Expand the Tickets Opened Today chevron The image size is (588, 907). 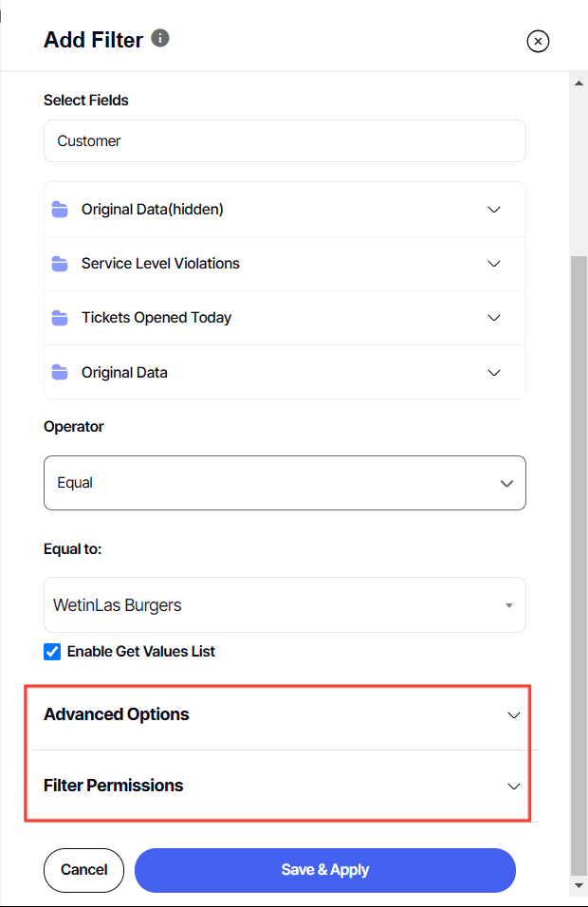coord(494,318)
